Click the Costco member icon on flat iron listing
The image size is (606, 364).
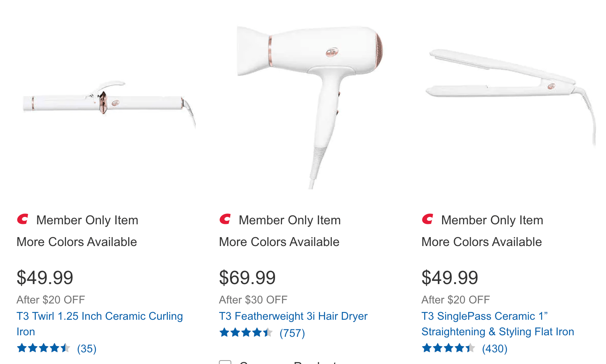pos(427,219)
